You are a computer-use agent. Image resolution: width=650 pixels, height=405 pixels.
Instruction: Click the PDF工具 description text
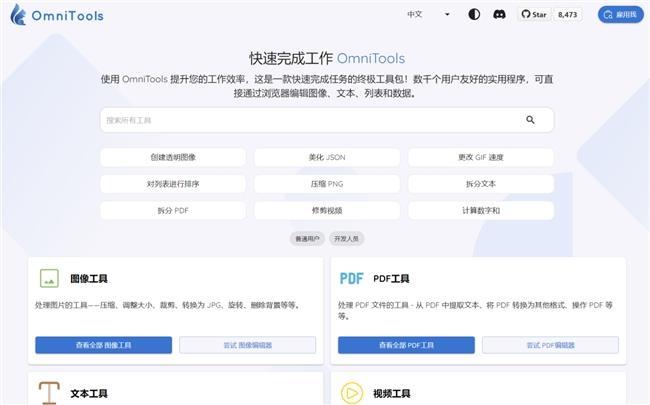pyautogui.click(x=475, y=310)
